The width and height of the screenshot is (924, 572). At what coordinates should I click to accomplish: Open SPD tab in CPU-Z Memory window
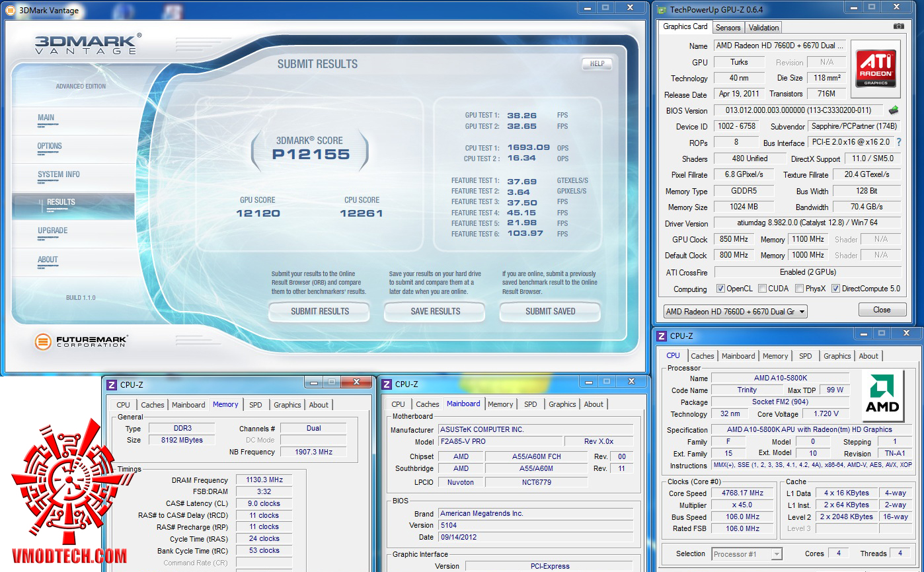pos(255,405)
